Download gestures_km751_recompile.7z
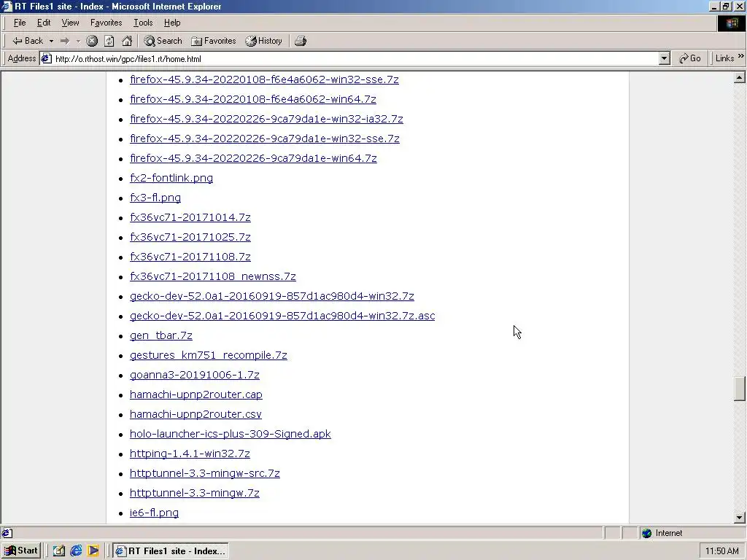 [209, 355]
